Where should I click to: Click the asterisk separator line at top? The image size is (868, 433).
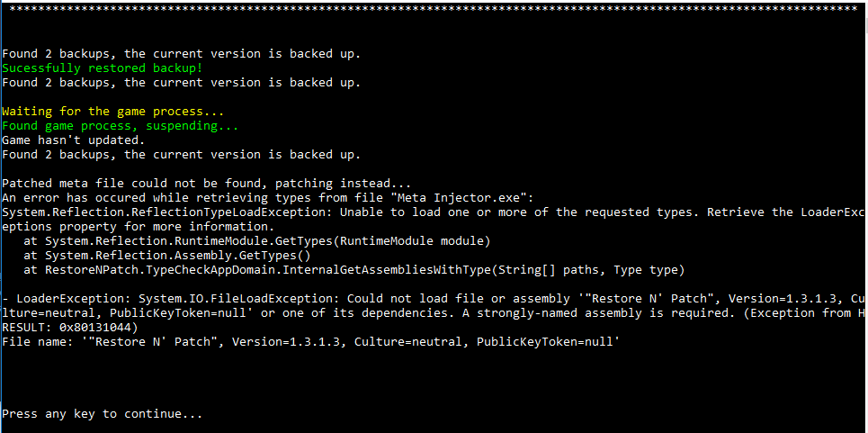click(x=432, y=8)
